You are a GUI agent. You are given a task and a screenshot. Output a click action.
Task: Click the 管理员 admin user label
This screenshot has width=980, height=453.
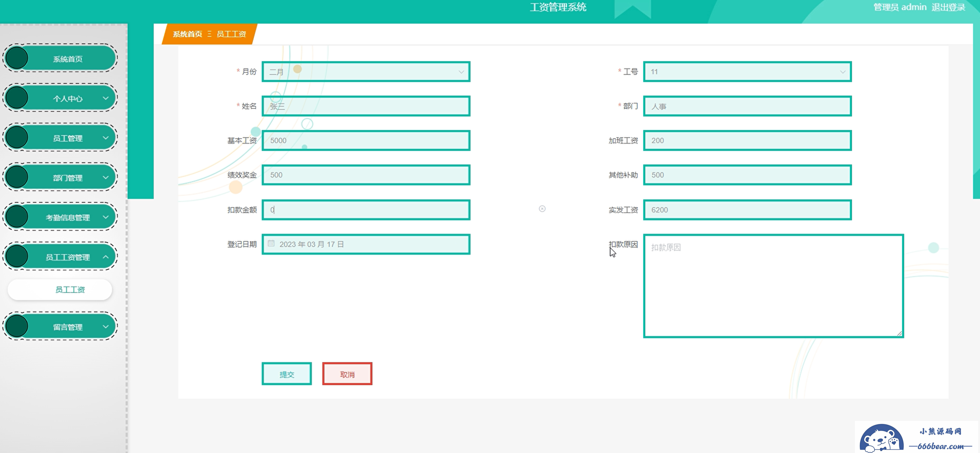[x=900, y=7]
